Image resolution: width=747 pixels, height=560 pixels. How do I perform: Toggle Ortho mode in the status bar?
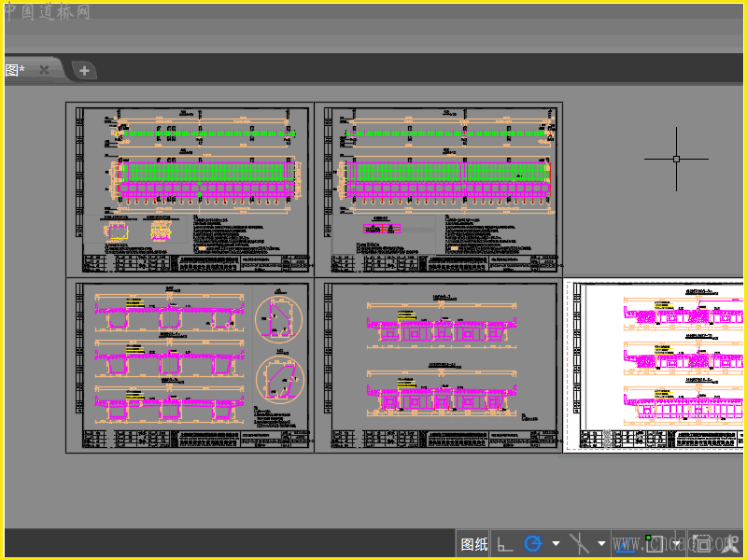coord(504,544)
